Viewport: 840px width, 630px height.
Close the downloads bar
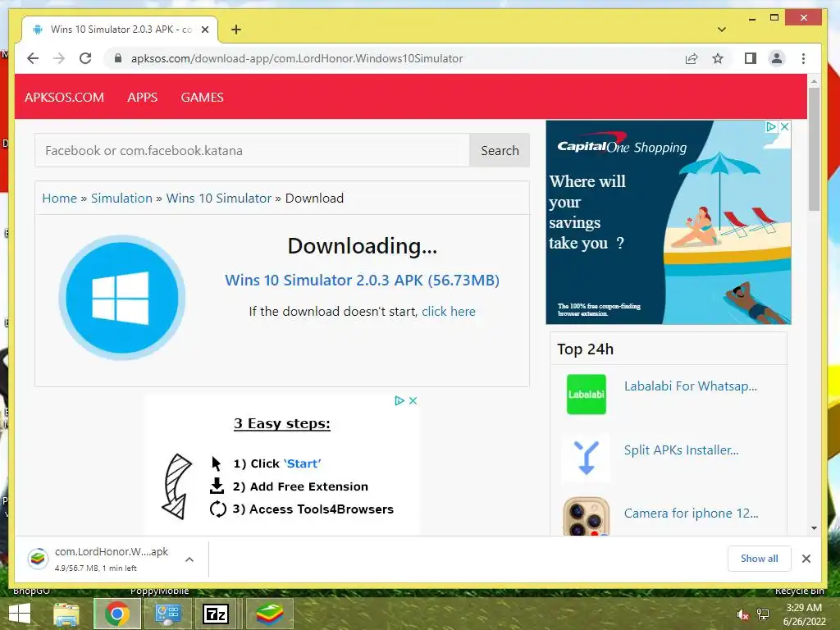[806, 558]
